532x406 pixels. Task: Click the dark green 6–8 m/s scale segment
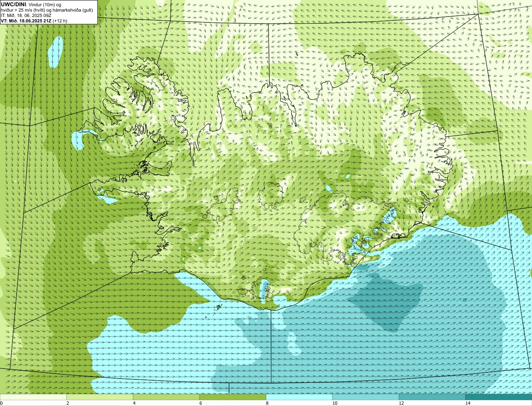click(233, 397)
